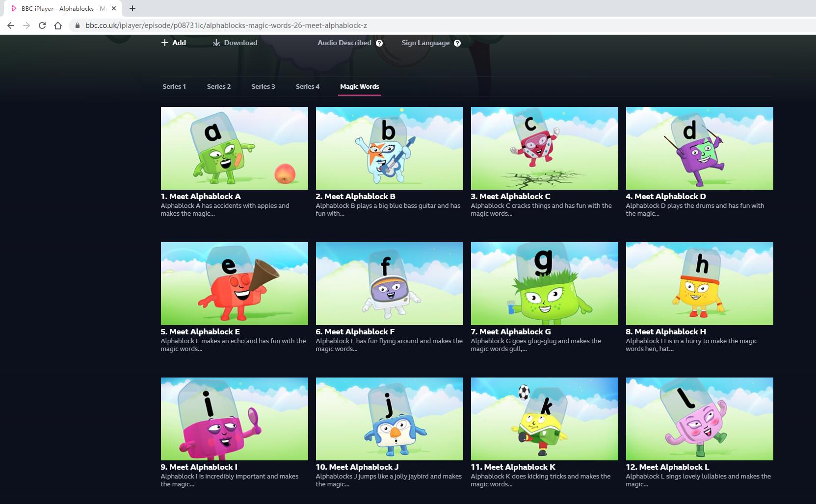Open the Meet Alphablock L thumbnail
The image size is (816, 504).
coord(700,419)
